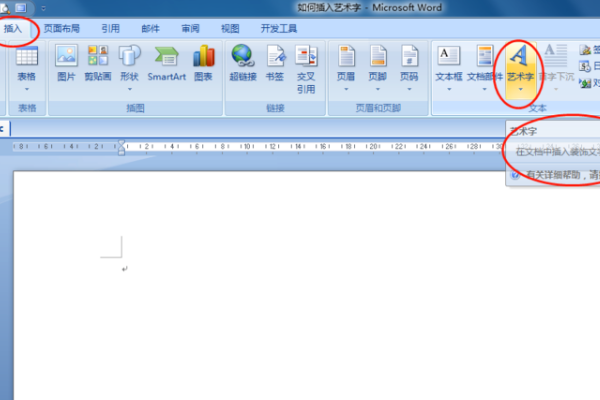Insert a SmartArt graphic
The width and height of the screenshot is (600, 400).
coord(167,56)
